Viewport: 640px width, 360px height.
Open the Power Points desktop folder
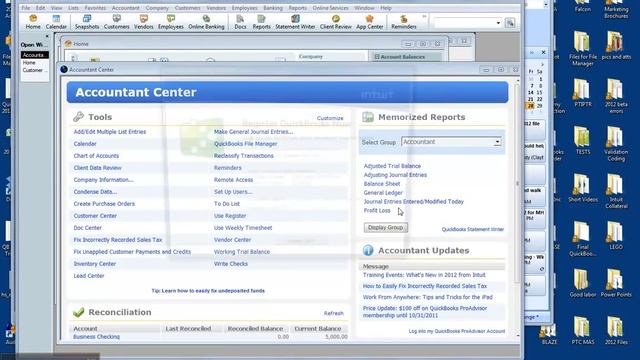pyautogui.click(x=616, y=283)
